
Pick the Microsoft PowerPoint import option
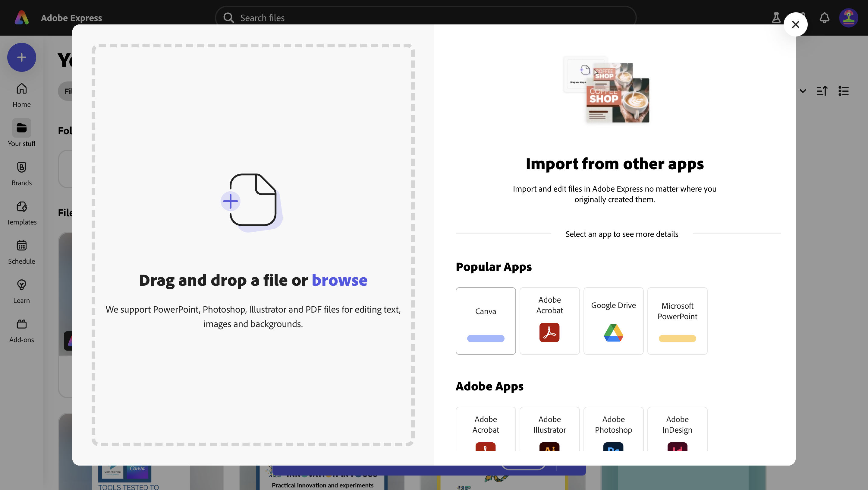[677, 321]
